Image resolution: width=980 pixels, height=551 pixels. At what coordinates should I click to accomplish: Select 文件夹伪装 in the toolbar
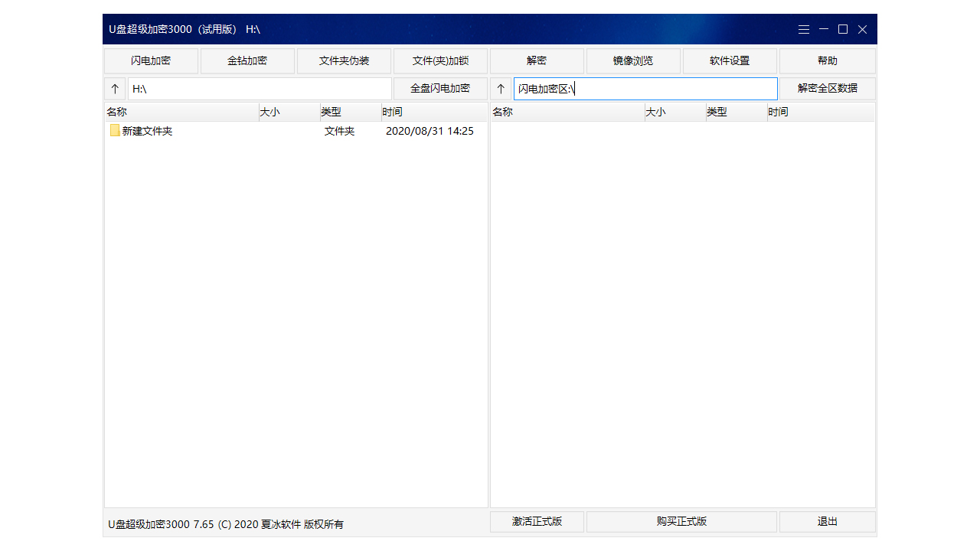click(344, 61)
